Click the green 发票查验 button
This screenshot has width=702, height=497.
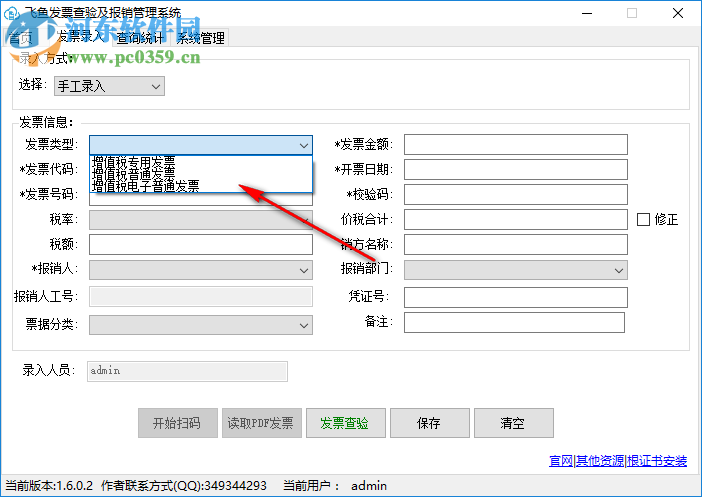tap(346, 423)
